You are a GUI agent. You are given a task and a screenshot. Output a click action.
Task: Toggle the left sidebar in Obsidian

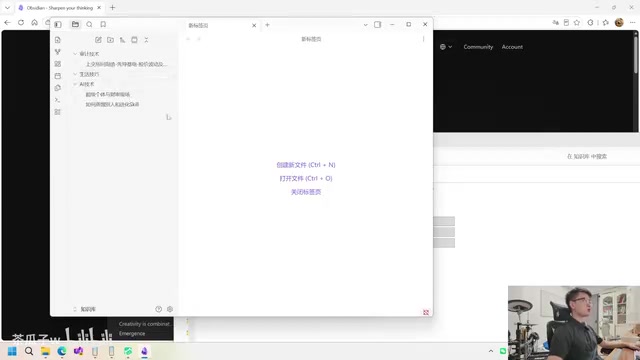click(x=58, y=24)
